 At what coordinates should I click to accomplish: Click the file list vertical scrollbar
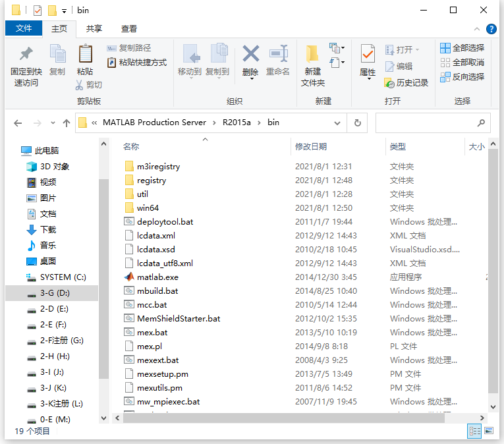click(493, 271)
